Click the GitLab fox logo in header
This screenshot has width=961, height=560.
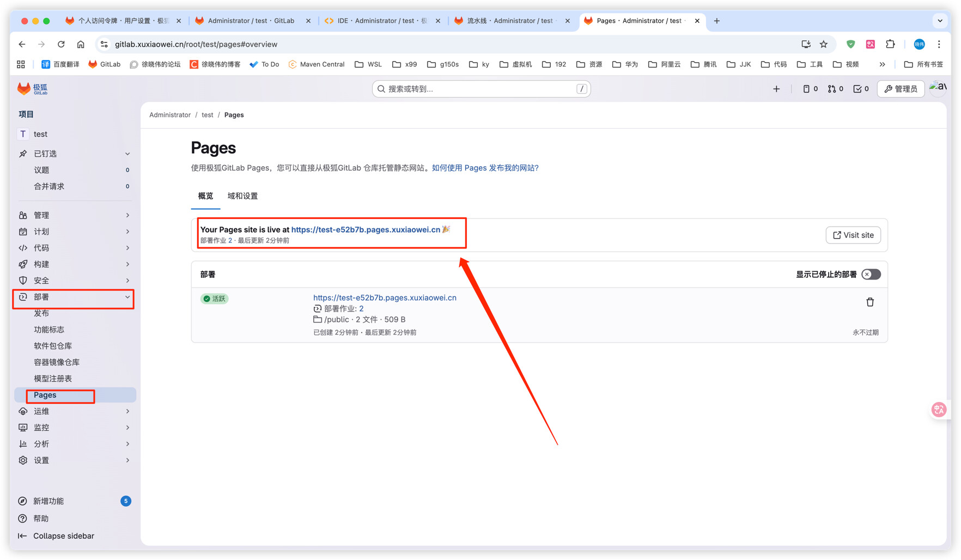point(24,89)
